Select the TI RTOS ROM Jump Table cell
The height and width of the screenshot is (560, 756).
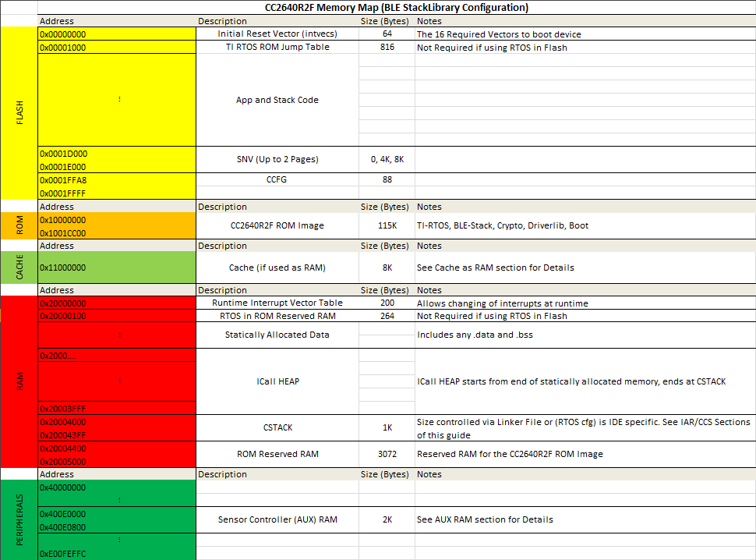point(277,48)
